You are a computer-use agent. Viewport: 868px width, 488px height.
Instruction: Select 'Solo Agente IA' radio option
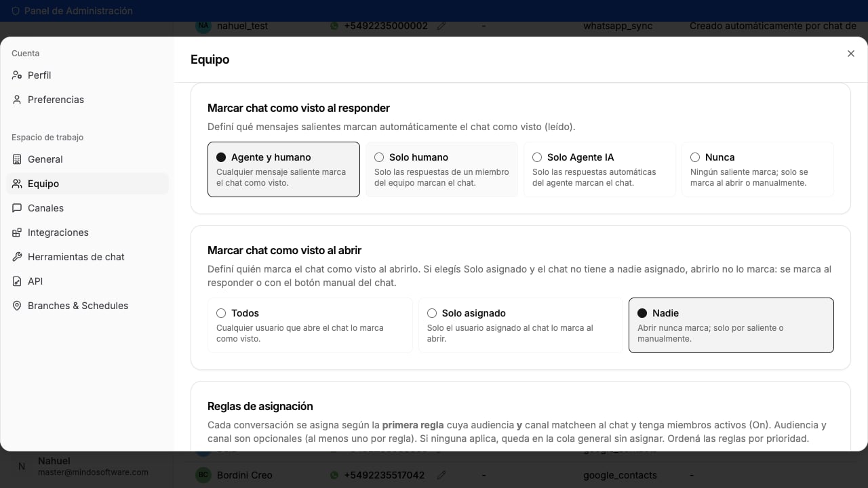click(599, 169)
